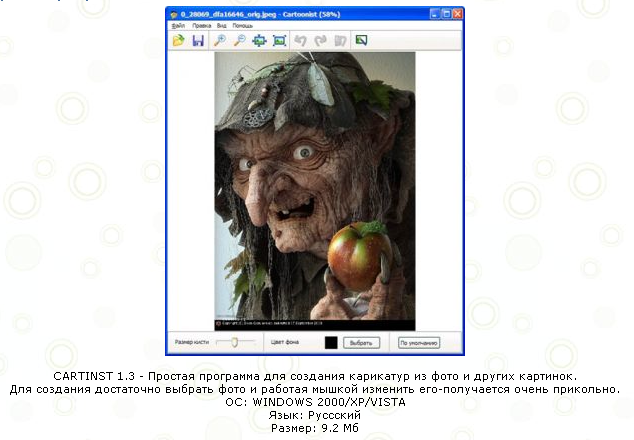Click the По умолчанию button

click(x=418, y=343)
